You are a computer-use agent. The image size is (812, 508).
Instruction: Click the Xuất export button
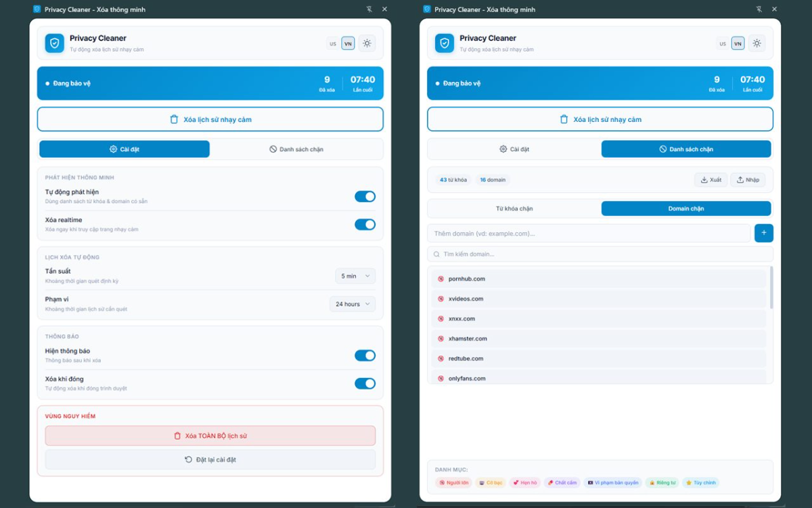coord(710,179)
